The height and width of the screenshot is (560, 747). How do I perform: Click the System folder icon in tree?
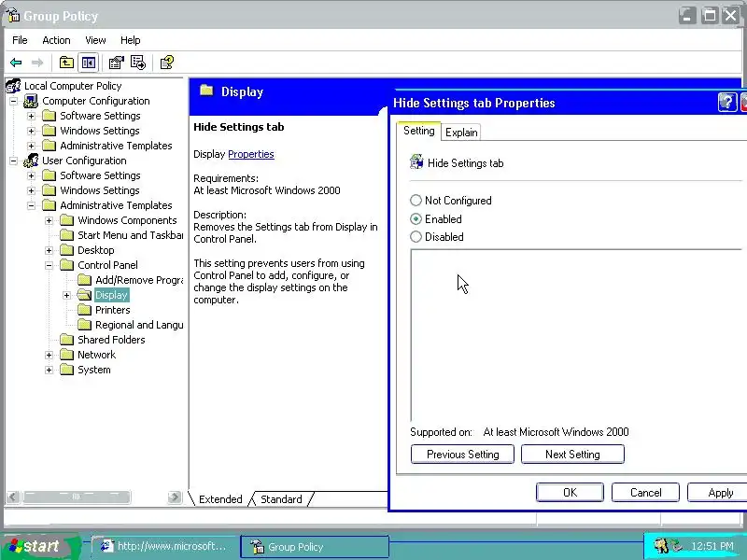pyautogui.click(x=66, y=370)
